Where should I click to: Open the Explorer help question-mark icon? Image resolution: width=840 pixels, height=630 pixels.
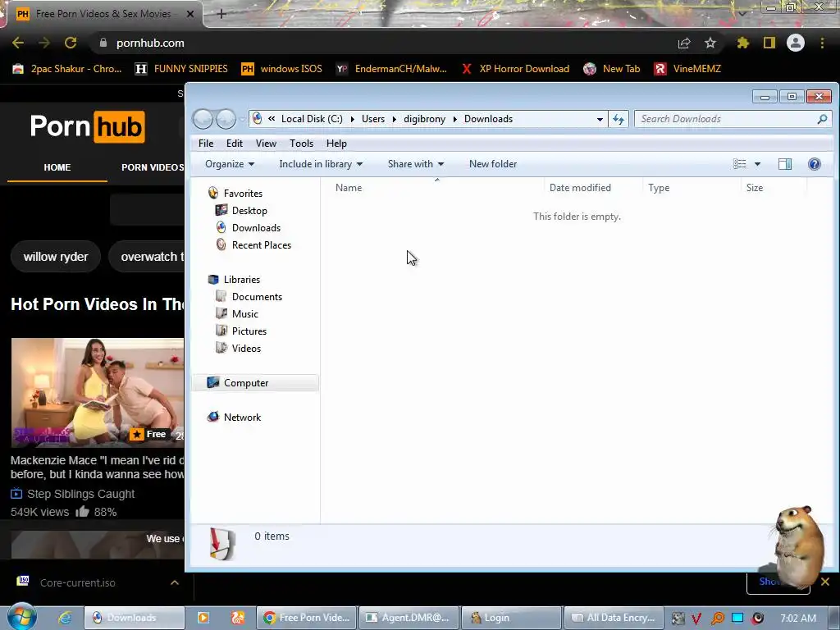click(815, 164)
